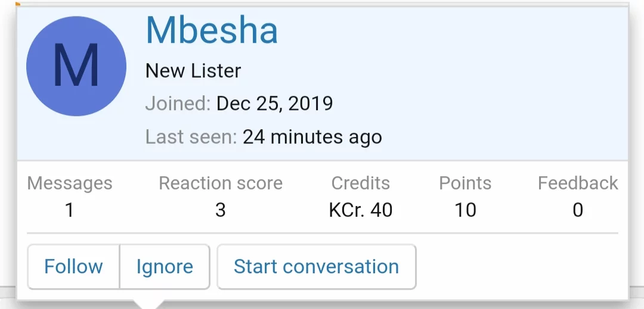The width and height of the screenshot is (644, 309).
Task: Click the Start conversation button
Action: tap(316, 266)
